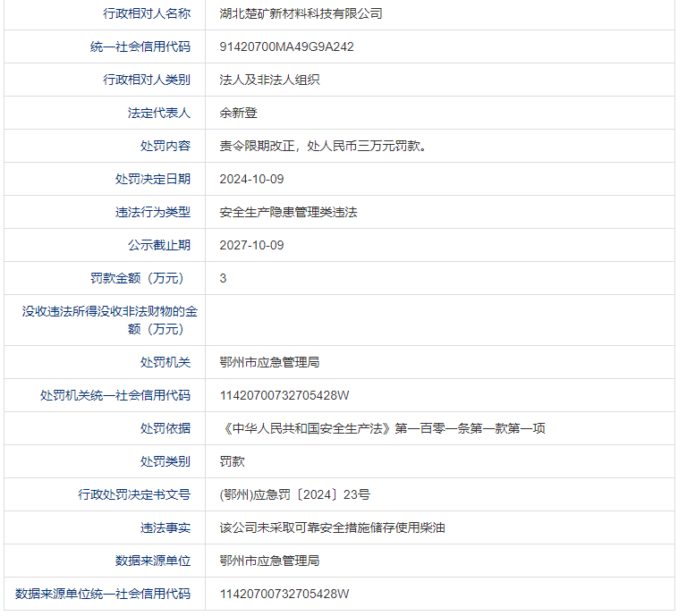The width and height of the screenshot is (687, 616).
Task: Click the 违法行为类型 label
Action: tap(153, 212)
